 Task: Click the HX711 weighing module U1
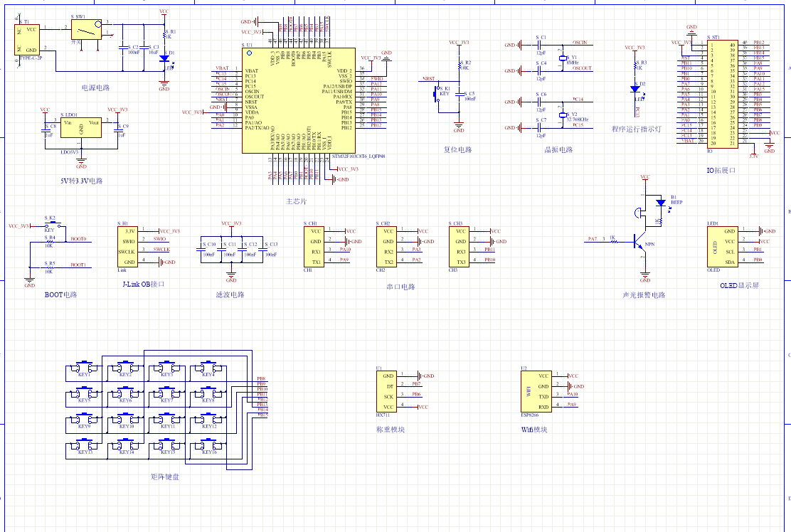click(x=388, y=390)
